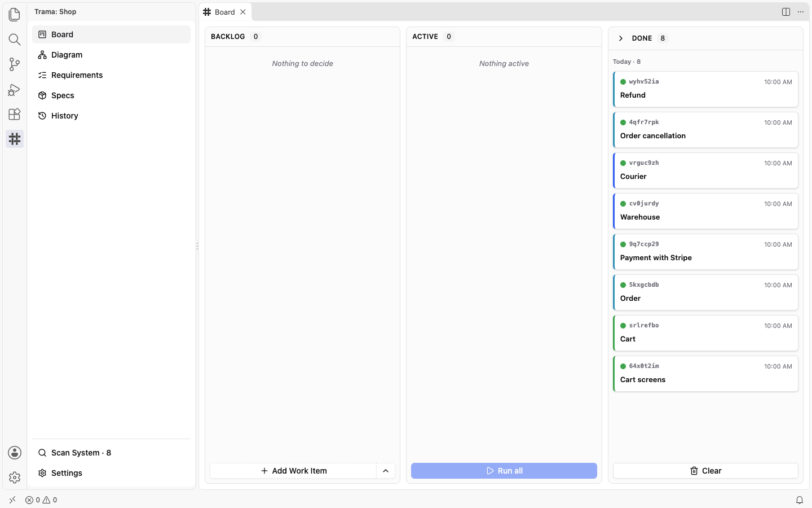Open Board in the sidebar
Image resolution: width=812 pixels, height=508 pixels.
pyautogui.click(x=111, y=34)
